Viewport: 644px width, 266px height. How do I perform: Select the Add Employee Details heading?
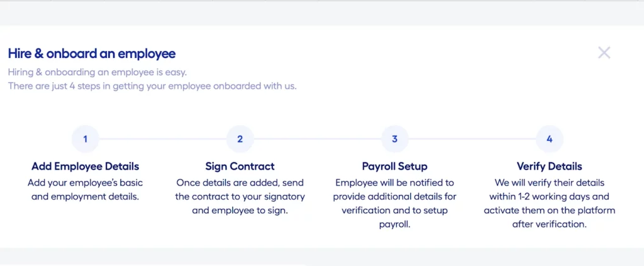pos(86,166)
